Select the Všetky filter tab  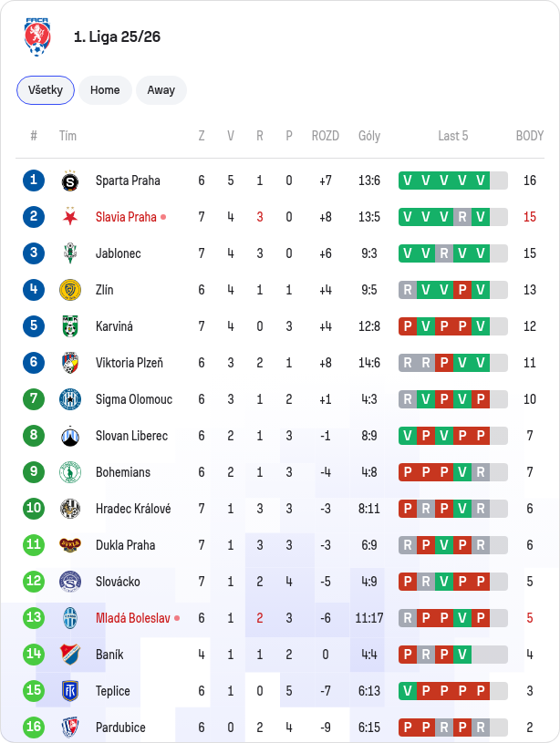click(46, 90)
